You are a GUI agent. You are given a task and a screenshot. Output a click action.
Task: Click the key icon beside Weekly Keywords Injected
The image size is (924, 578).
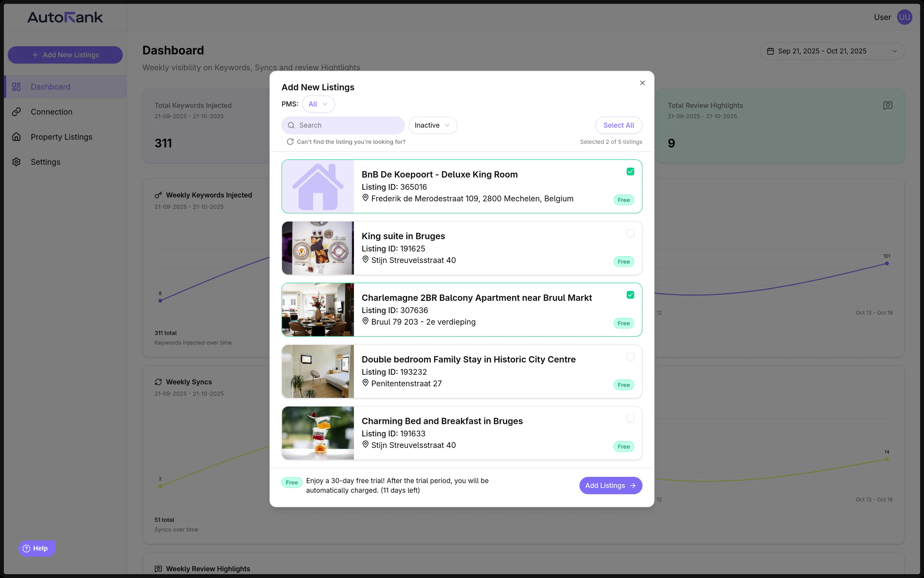pos(158,195)
